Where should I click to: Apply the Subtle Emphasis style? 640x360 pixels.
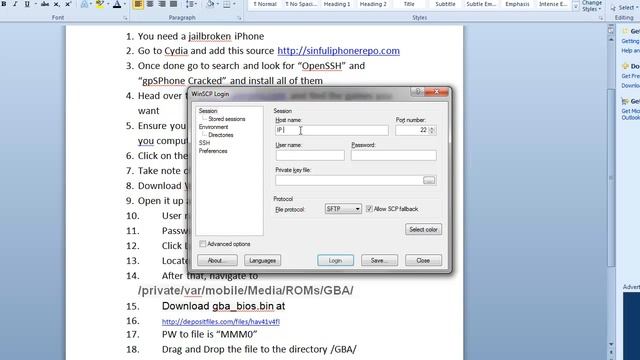click(481, 4)
